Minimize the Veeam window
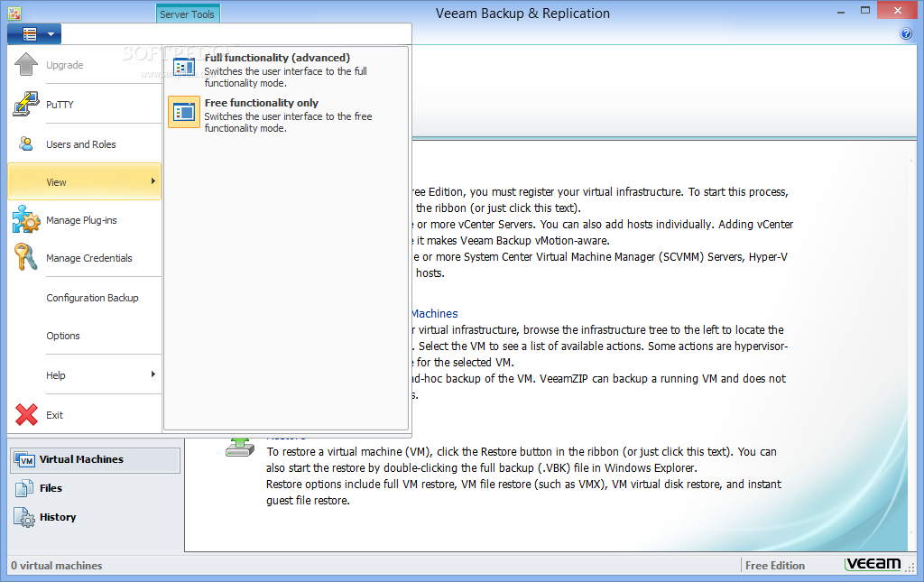 click(x=841, y=11)
